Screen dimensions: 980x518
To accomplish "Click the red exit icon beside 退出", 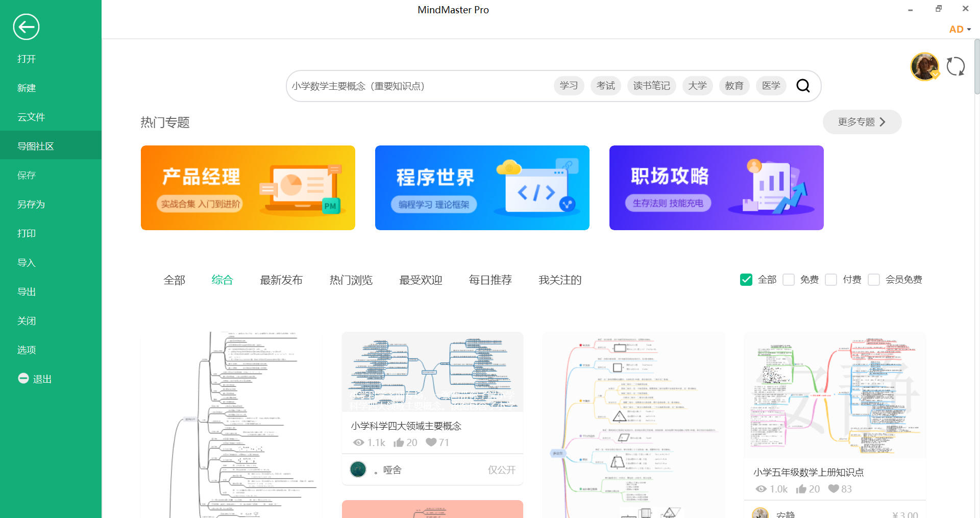I will (x=23, y=378).
